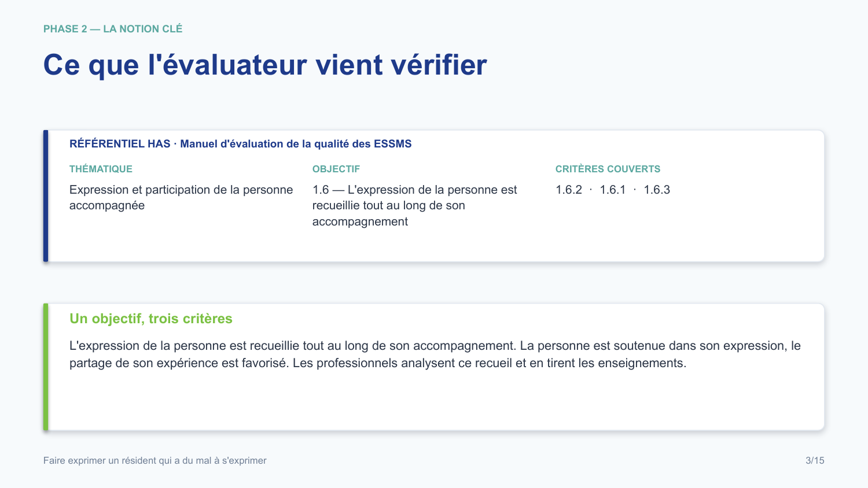Click criterion number '1.6.2'
Viewport: 868px width, 488px height.
click(569, 190)
